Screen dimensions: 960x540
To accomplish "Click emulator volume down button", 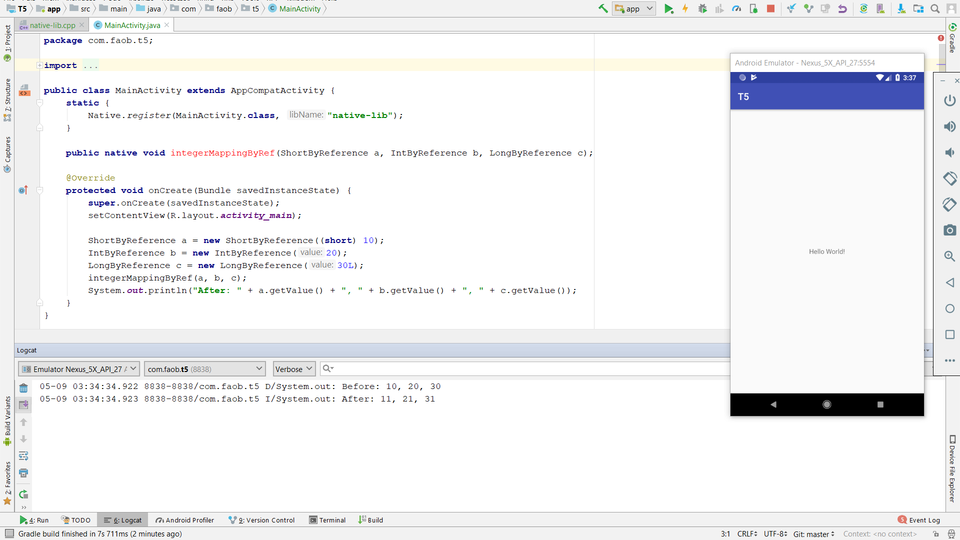I will pyautogui.click(x=950, y=152).
